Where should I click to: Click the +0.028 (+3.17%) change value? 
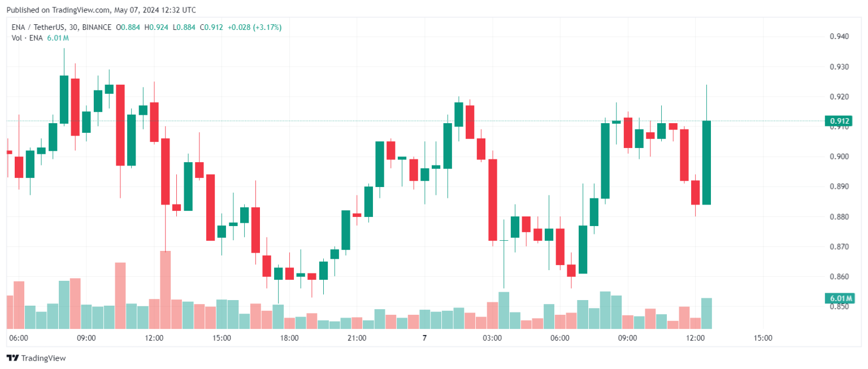(254, 27)
